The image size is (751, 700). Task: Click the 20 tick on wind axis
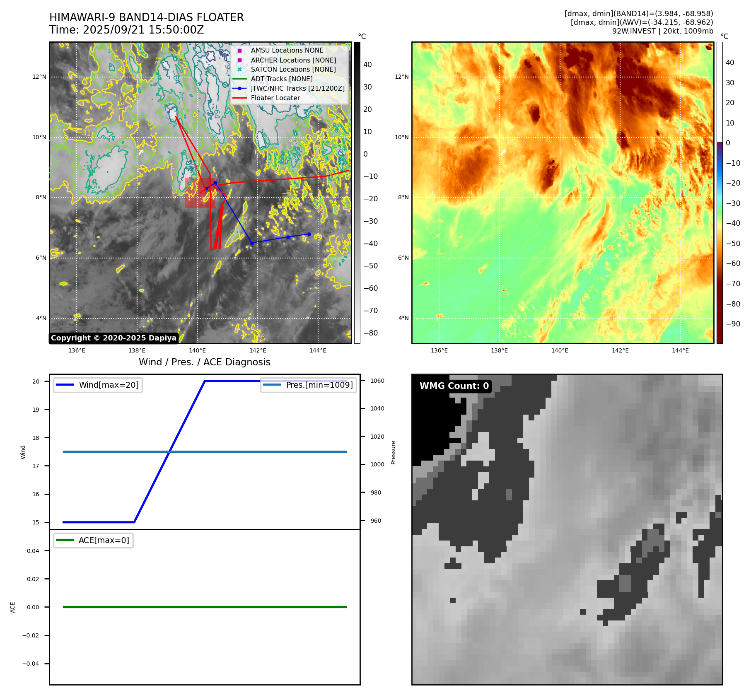pyautogui.click(x=36, y=381)
